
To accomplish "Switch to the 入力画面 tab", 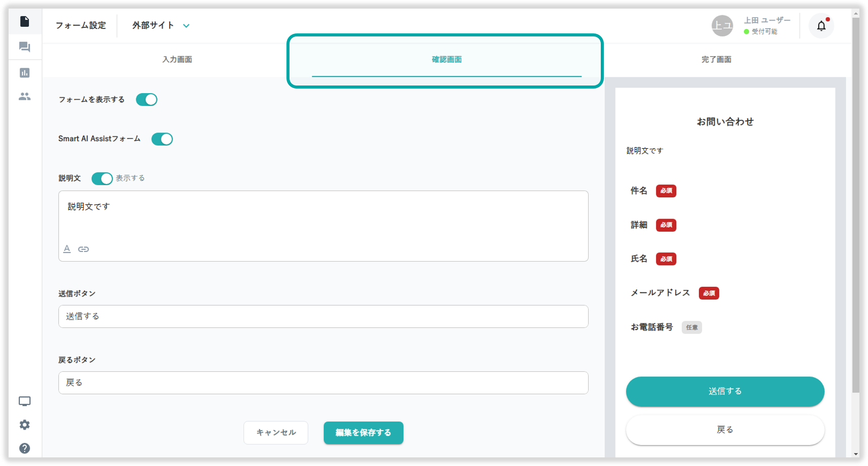I will 177,60.
